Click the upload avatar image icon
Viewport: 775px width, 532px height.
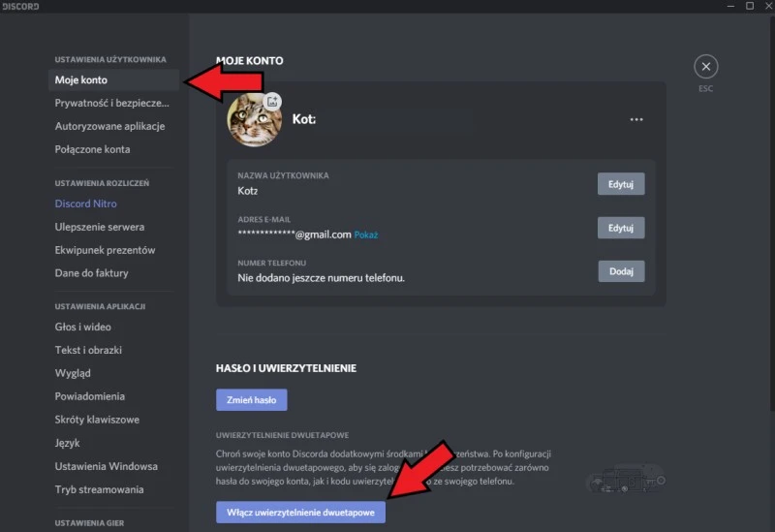coord(272,102)
